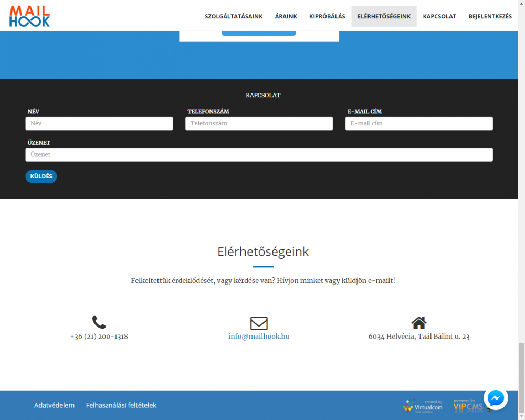Click the MailHook logo

point(30,16)
